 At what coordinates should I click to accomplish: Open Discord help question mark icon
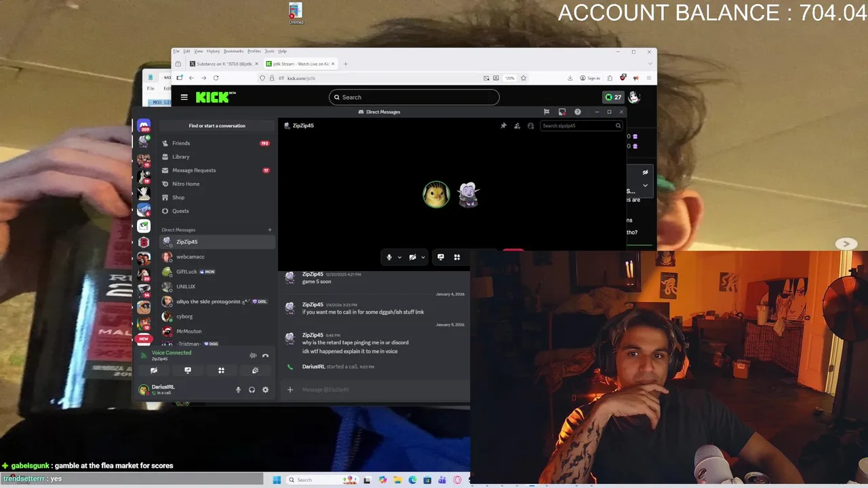pos(578,112)
